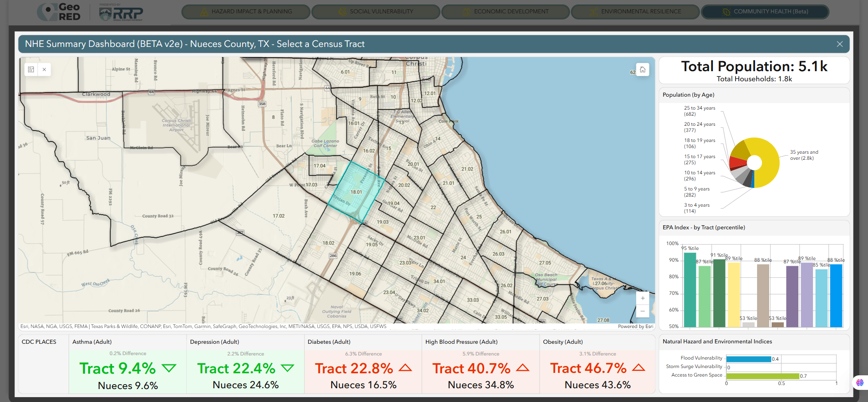Zoom in on the map
Image resolution: width=868 pixels, height=402 pixels.
(x=642, y=298)
